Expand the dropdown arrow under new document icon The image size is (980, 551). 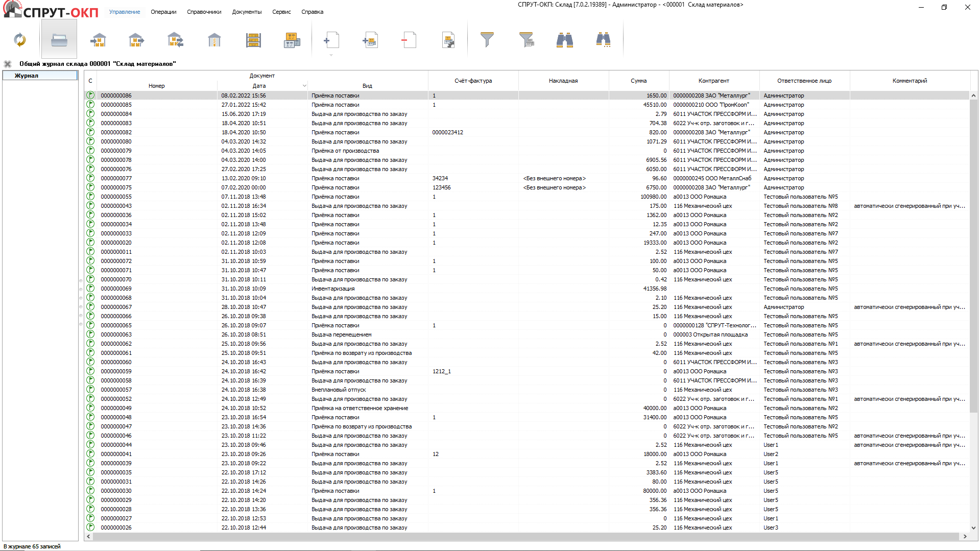point(331,55)
